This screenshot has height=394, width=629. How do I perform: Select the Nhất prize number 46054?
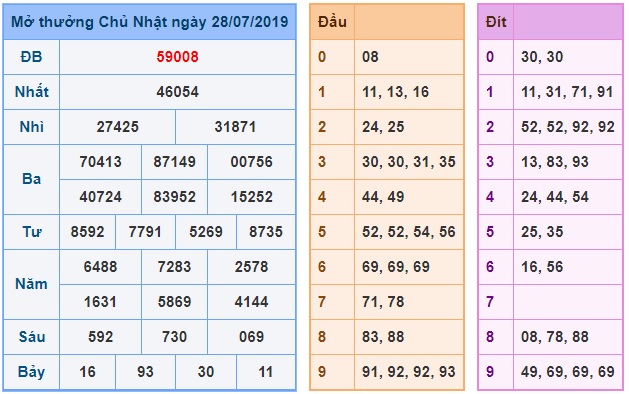click(177, 92)
